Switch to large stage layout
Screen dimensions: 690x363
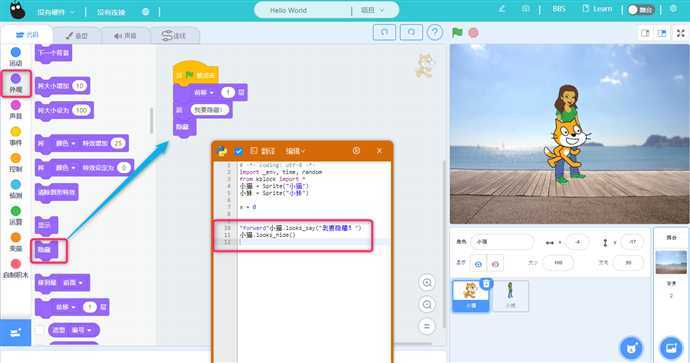click(662, 33)
